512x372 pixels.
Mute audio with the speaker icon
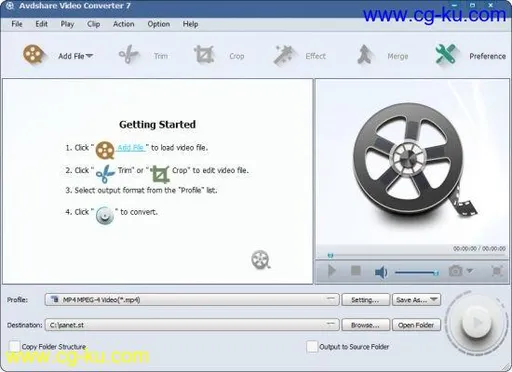(381, 272)
